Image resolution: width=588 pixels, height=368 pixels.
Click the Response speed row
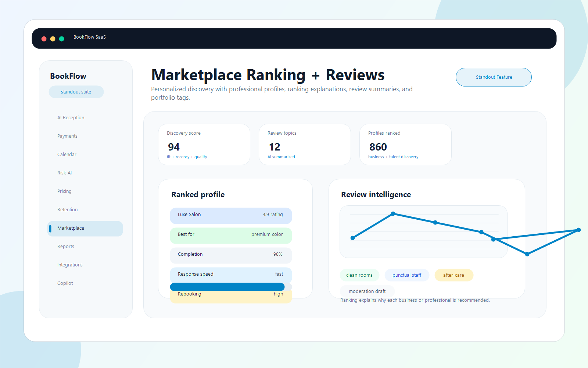(x=231, y=275)
